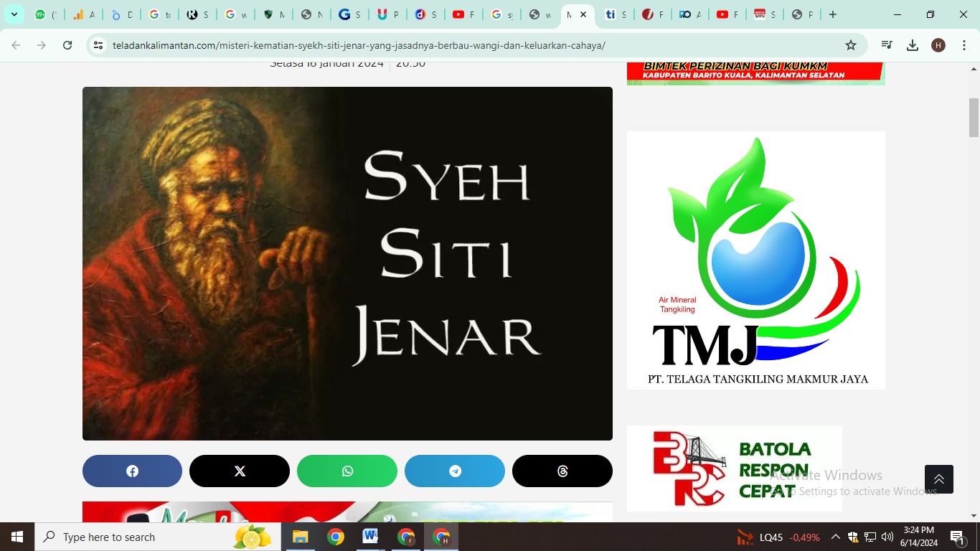Open the LQ45 stock widget on taskbar
980x551 pixels.
click(x=778, y=537)
